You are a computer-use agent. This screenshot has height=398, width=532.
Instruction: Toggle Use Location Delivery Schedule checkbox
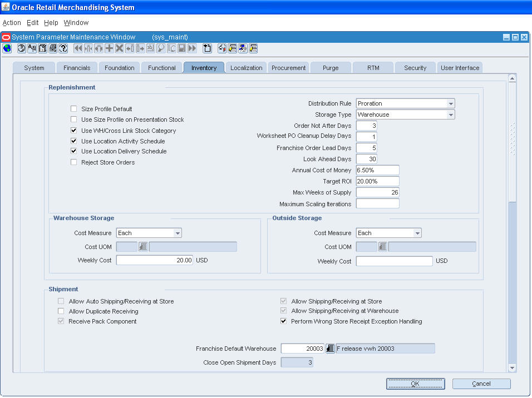[73, 151]
